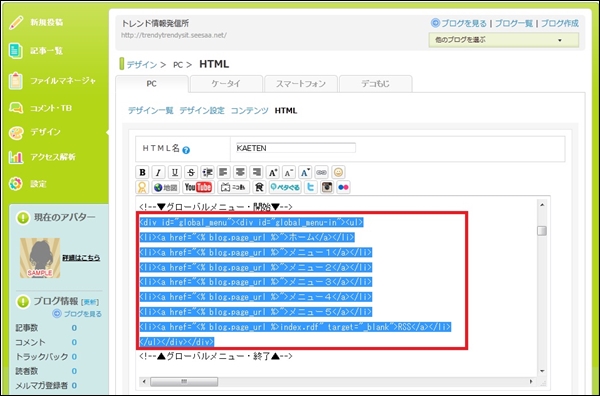Click horizontal scrollbar thumb in editor
The height and width of the screenshot is (396, 600).
point(184,381)
